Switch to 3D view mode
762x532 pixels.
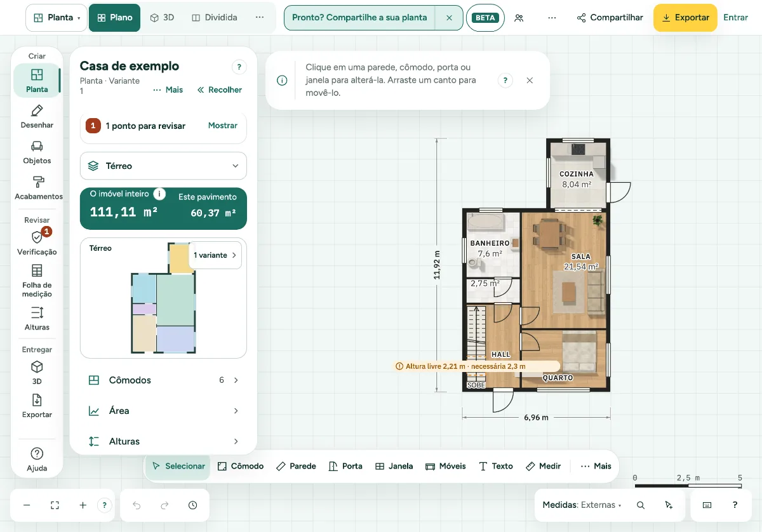[x=162, y=18]
